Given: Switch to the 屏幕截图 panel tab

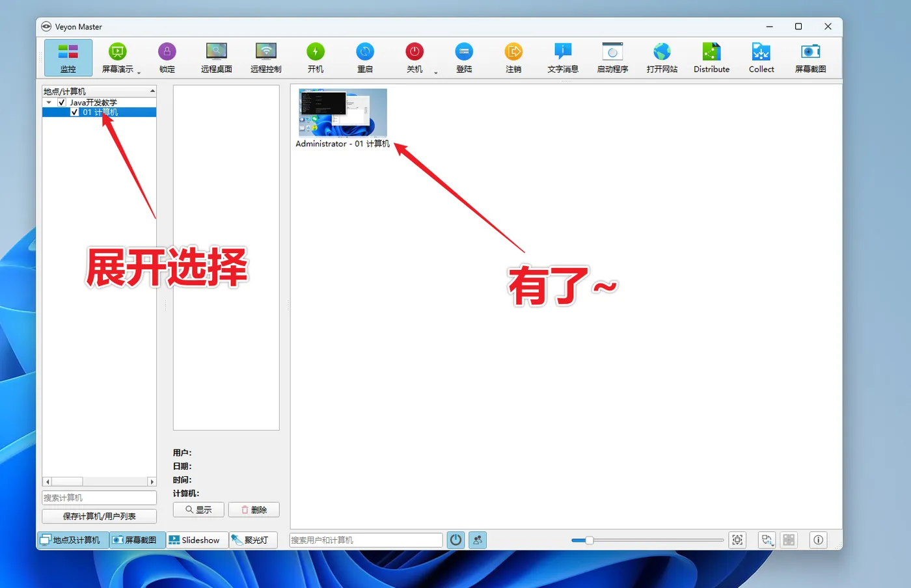Looking at the screenshot, I should point(137,540).
